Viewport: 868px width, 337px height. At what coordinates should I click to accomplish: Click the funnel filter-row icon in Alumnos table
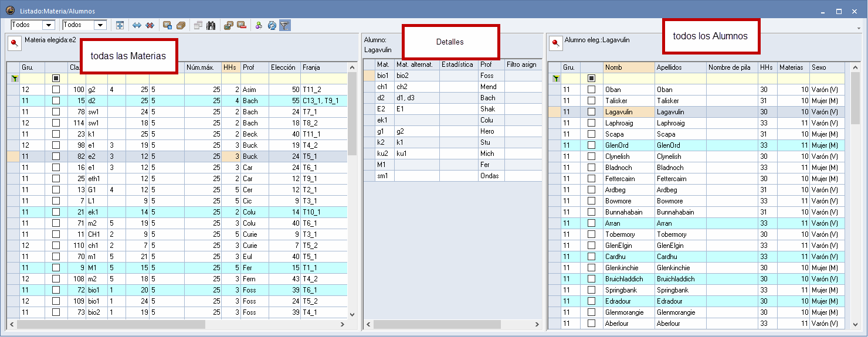click(555, 79)
